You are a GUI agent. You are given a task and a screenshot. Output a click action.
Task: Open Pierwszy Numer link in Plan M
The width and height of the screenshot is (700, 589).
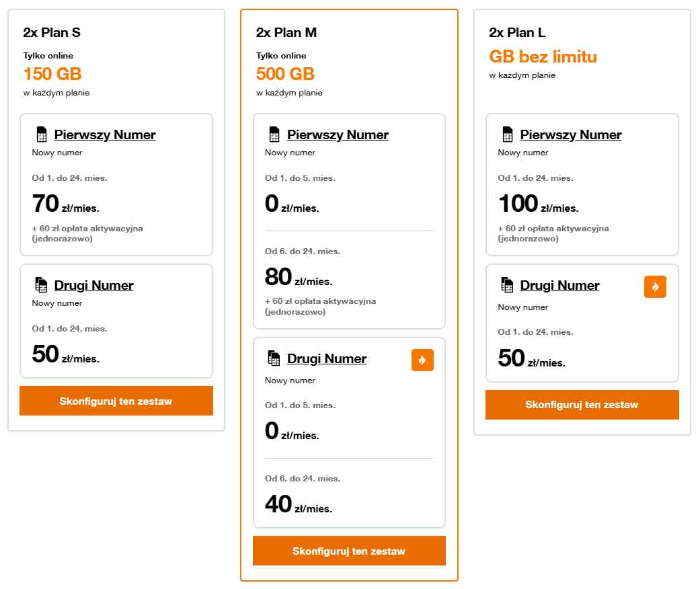coord(338,134)
